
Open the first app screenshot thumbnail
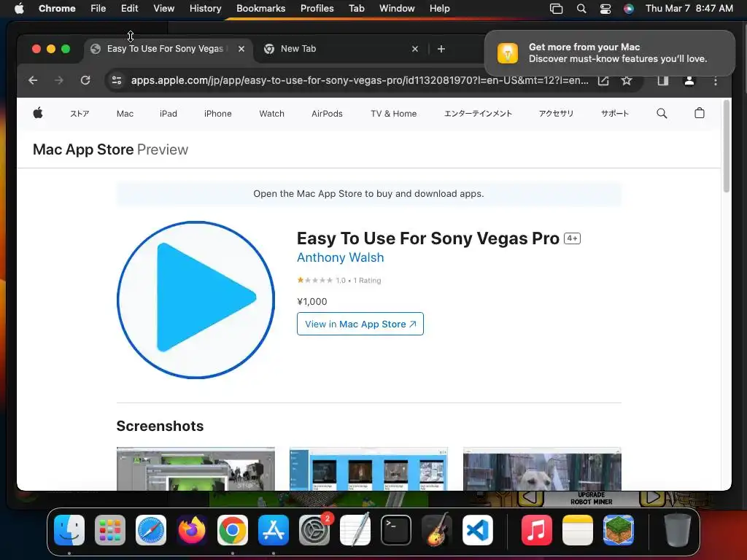pyautogui.click(x=196, y=469)
